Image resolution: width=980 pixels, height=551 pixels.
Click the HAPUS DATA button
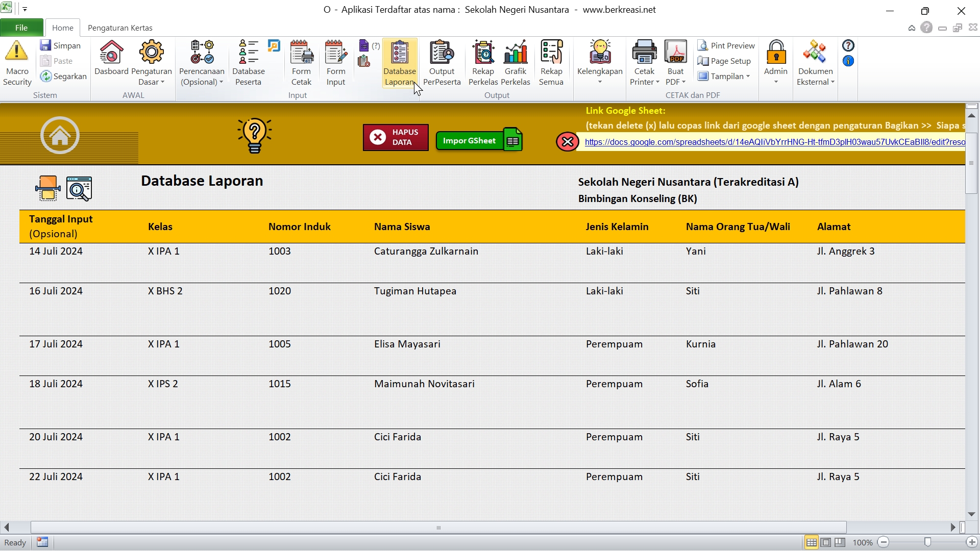click(396, 137)
